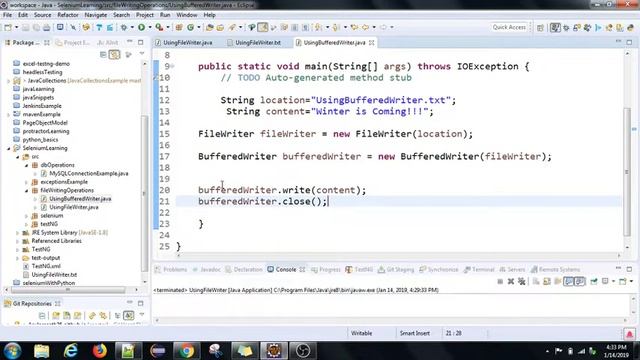Select the JenkinsExample project
This screenshot has height=360, width=640.
[x=42, y=106]
